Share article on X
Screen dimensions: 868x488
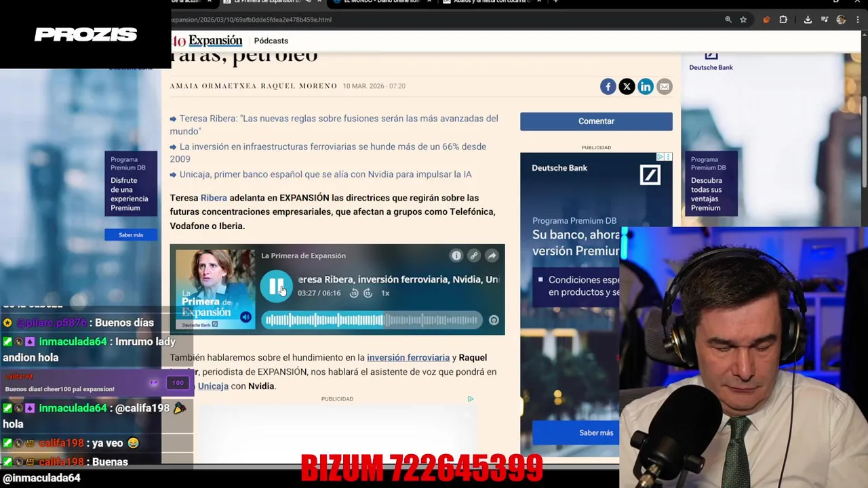[627, 86]
